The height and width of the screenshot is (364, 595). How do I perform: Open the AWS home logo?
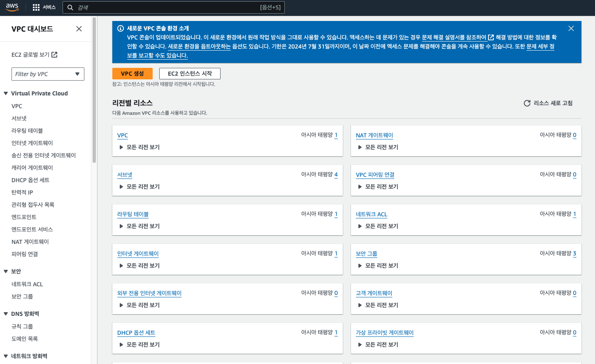pyautogui.click(x=12, y=7)
